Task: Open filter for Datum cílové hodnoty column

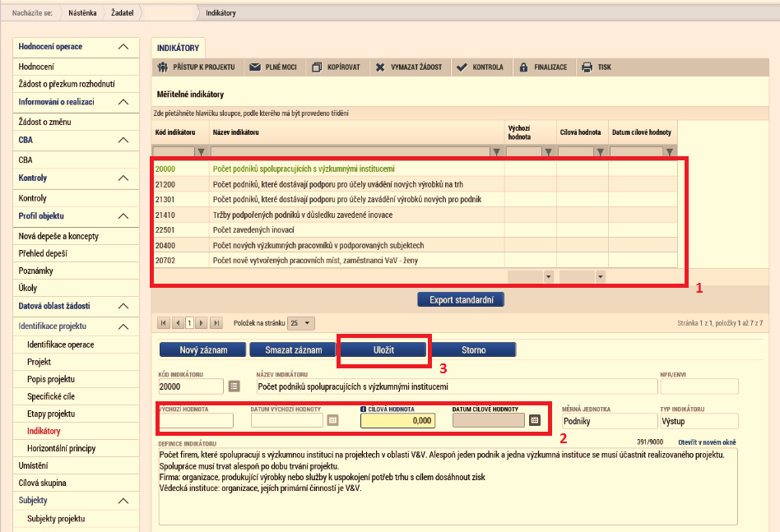Action: pos(670,151)
